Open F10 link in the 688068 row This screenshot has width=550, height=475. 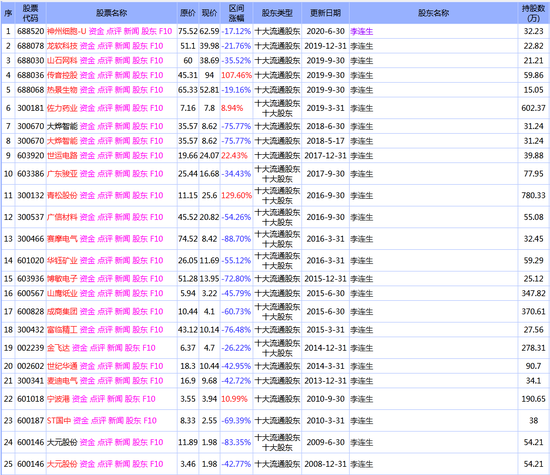[x=156, y=90]
